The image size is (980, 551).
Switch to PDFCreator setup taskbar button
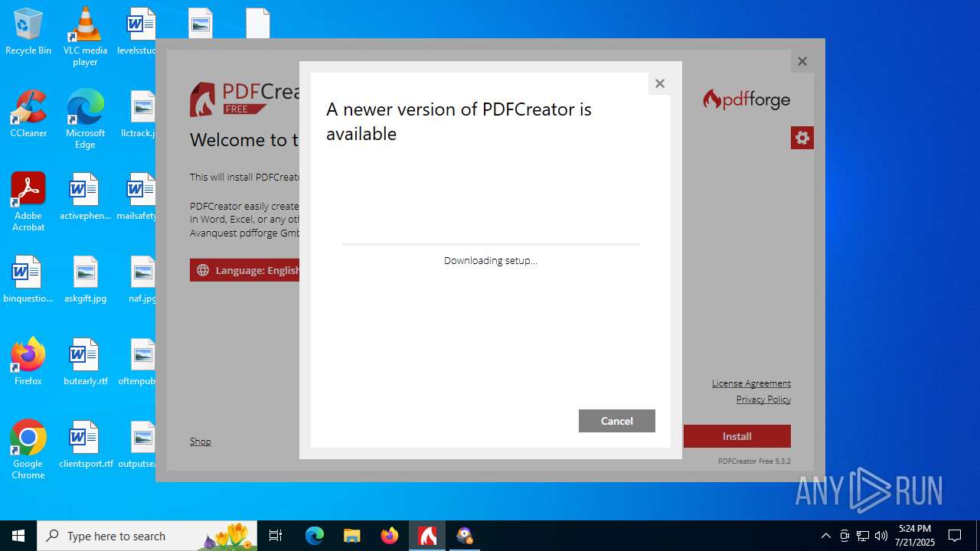click(x=427, y=536)
